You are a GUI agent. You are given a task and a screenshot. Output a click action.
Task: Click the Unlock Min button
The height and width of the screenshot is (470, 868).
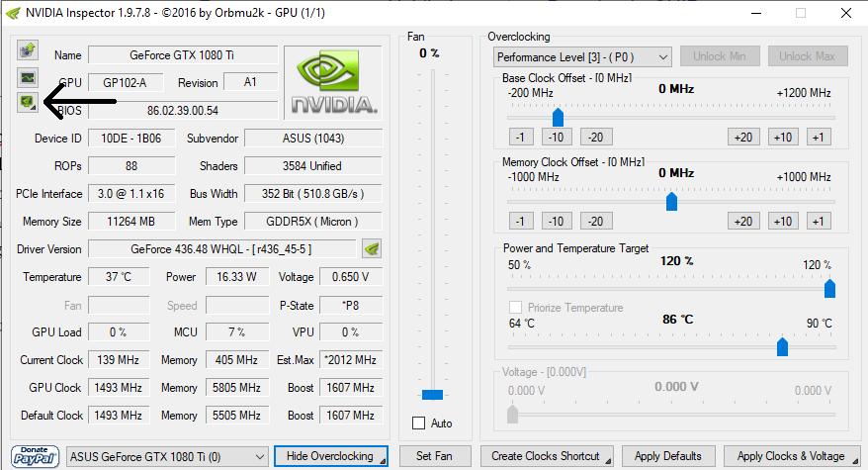[719, 56]
